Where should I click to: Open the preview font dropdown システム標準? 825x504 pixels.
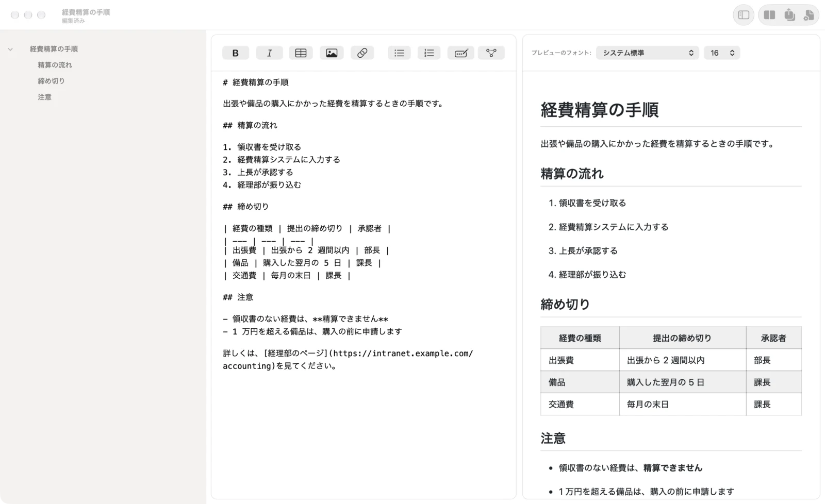pyautogui.click(x=648, y=53)
